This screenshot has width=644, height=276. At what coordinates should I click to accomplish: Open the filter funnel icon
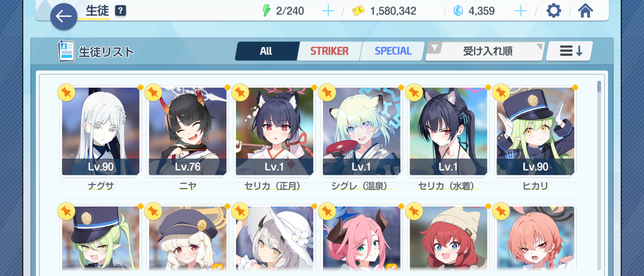click(x=435, y=48)
